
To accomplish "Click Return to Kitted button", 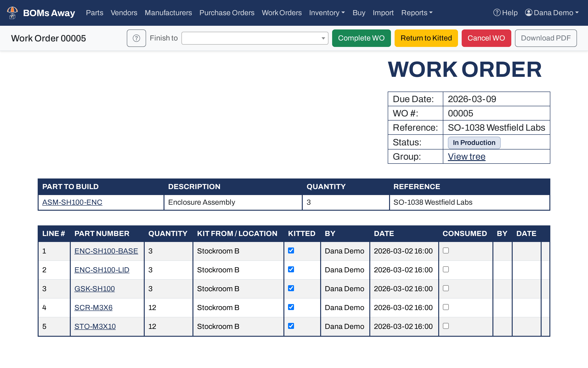I will pyautogui.click(x=426, y=38).
